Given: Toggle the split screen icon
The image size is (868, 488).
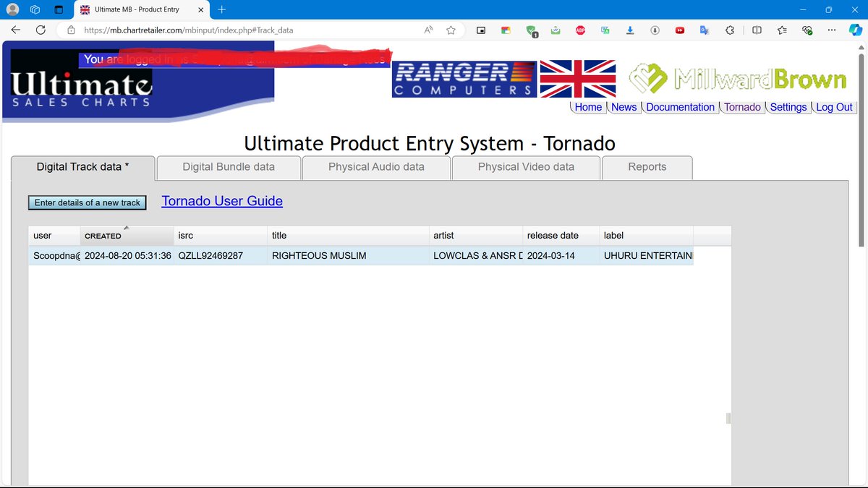Looking at the screenshot, I should 757,30.
